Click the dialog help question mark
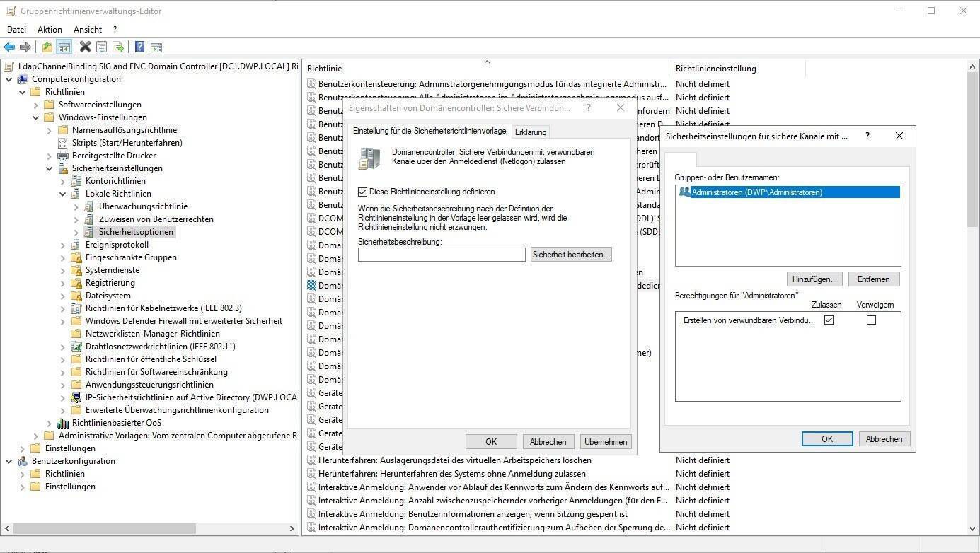Screen dimensions: 980x553 [x=867, y=136]
